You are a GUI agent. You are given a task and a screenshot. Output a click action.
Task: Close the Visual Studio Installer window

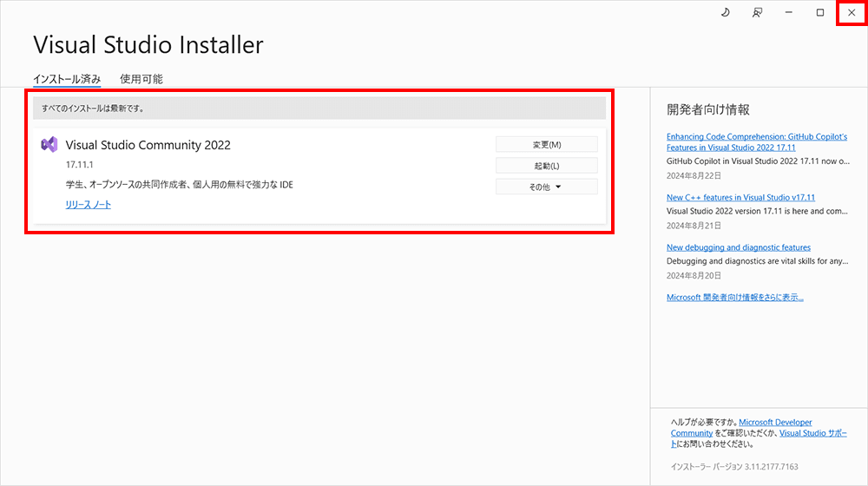pyautogui.click(x=852, y=12)
